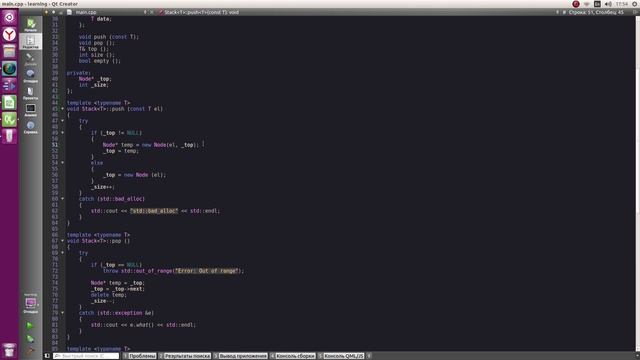The width and height of the screenshot is (640, 360).
Task: Open the system power gear menu
Action: pyautogui.click(x=635, y=4)
